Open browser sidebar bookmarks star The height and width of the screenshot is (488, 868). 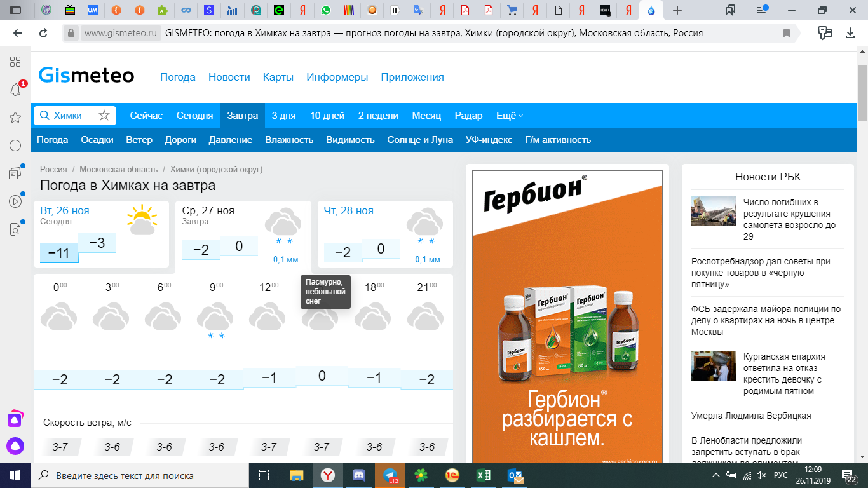[15, 118]
